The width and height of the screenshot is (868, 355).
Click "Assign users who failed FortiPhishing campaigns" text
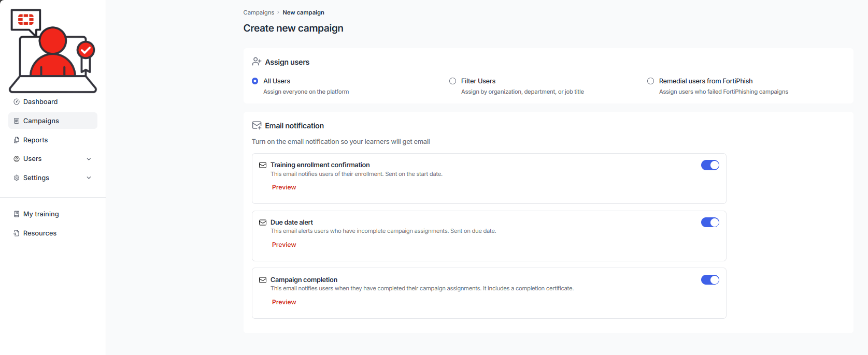(x=723, y=92)
